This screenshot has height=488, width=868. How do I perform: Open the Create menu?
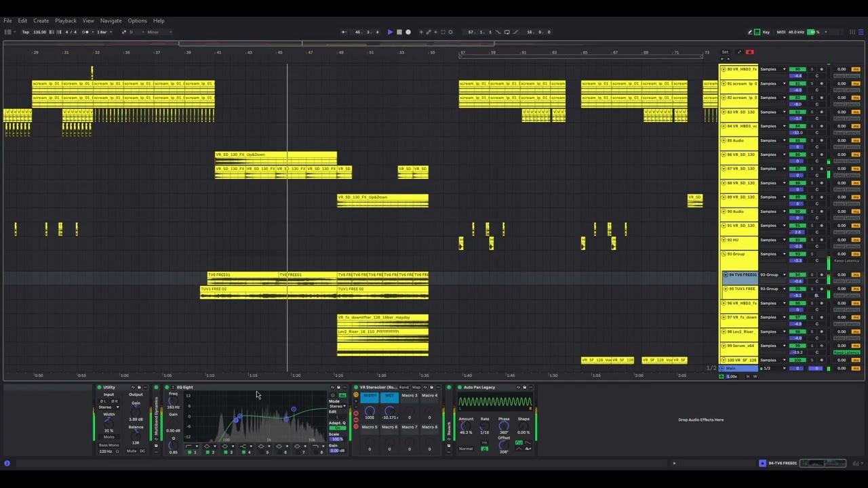41,21
